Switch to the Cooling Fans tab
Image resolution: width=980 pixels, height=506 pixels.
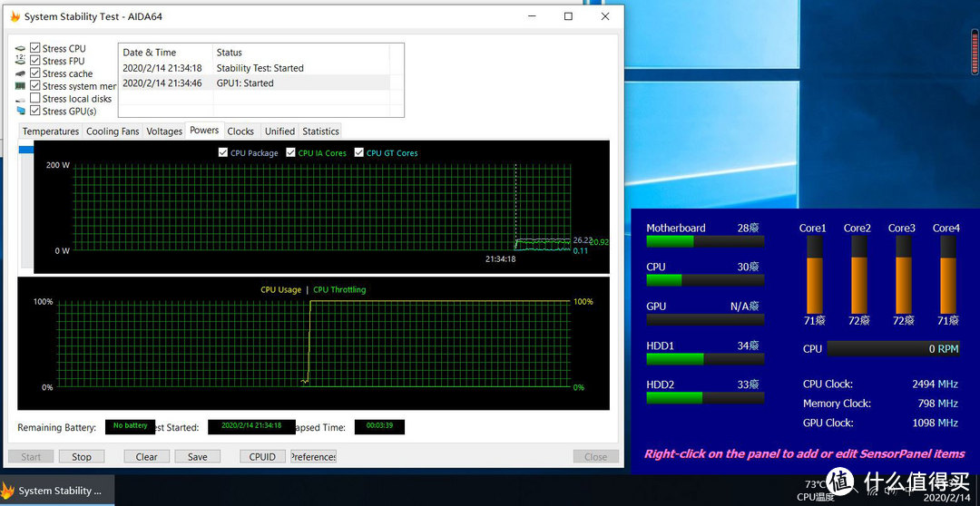point(113,131)
